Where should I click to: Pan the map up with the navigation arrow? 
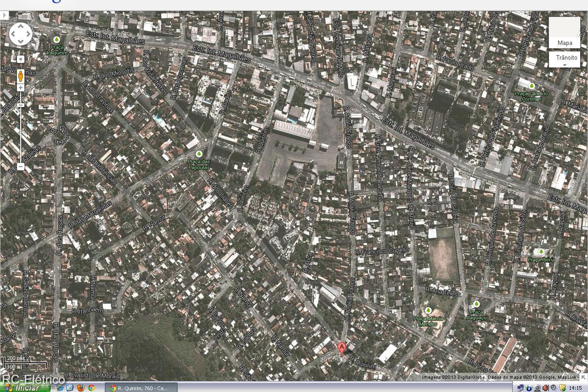[21, 27]
